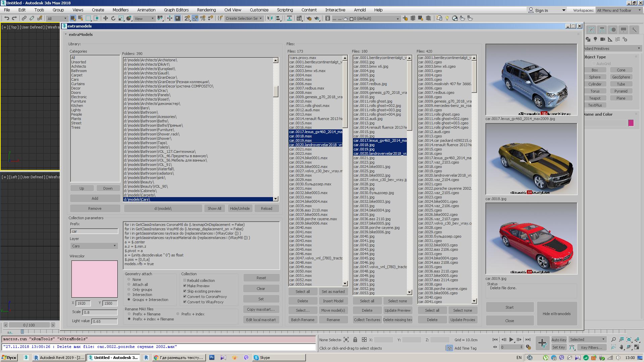The image size is (644, 362).
Task: Click Play Animation button
Action: click(511, 340)
